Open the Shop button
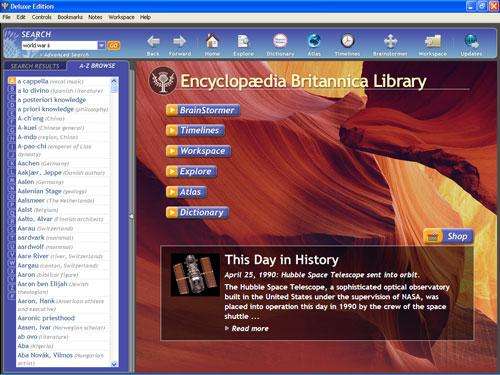This screenshot has height=375, width=500. [x=448, y=236]
